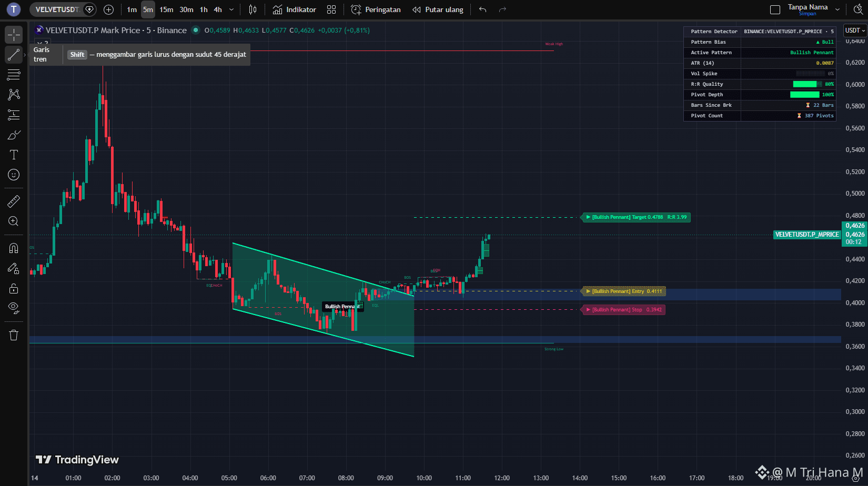Select the 5m timeframe
Viewport: 868px width, 486px height.
(x=148, y=9)
